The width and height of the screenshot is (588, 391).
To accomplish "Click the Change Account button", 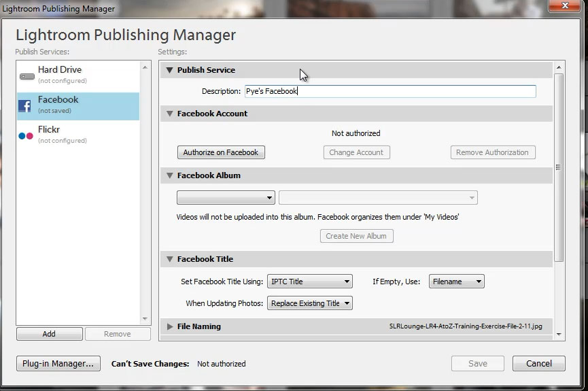I will click(357, 152).
